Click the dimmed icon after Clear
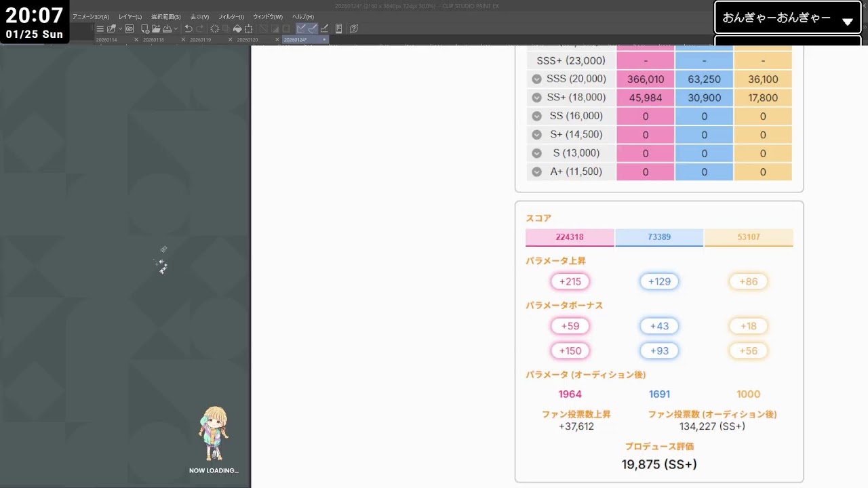This screenshot has height=488, width=868. coord(226,28)
